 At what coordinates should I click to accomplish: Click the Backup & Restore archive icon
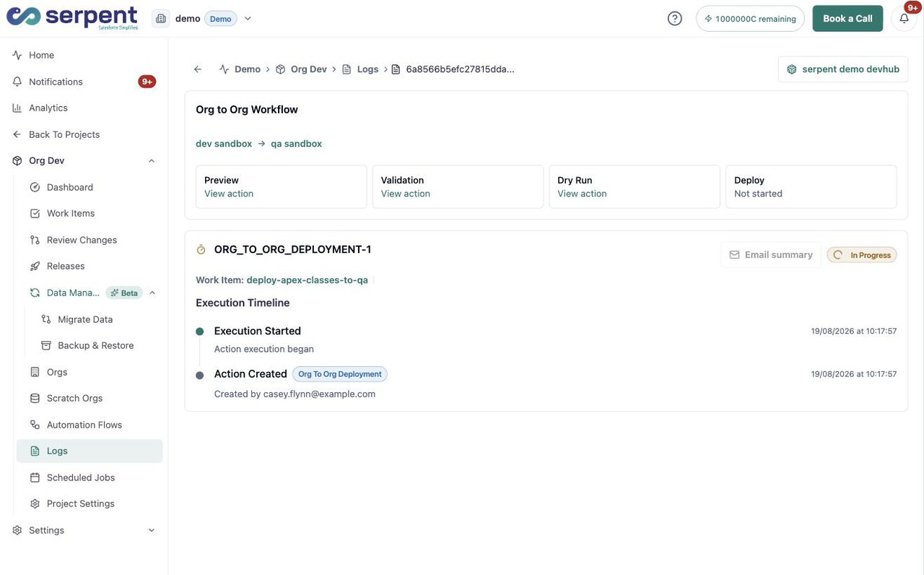pos(46,345)
